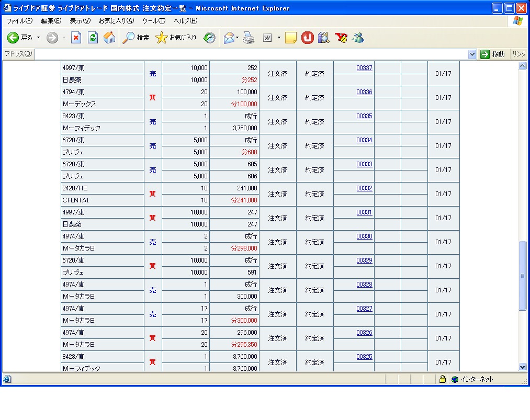Click the M-デックス stock name cell
The width and height of the screenshot is (530, 420).
tap(103, 104)
